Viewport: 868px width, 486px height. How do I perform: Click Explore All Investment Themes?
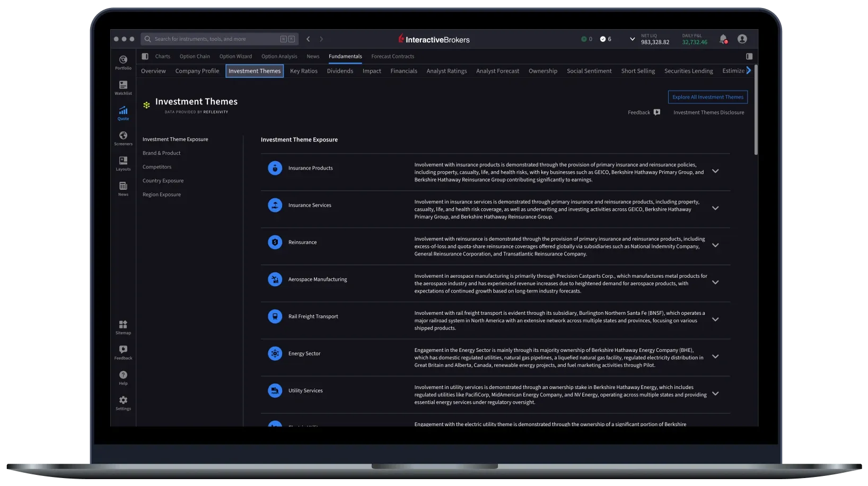707,97
